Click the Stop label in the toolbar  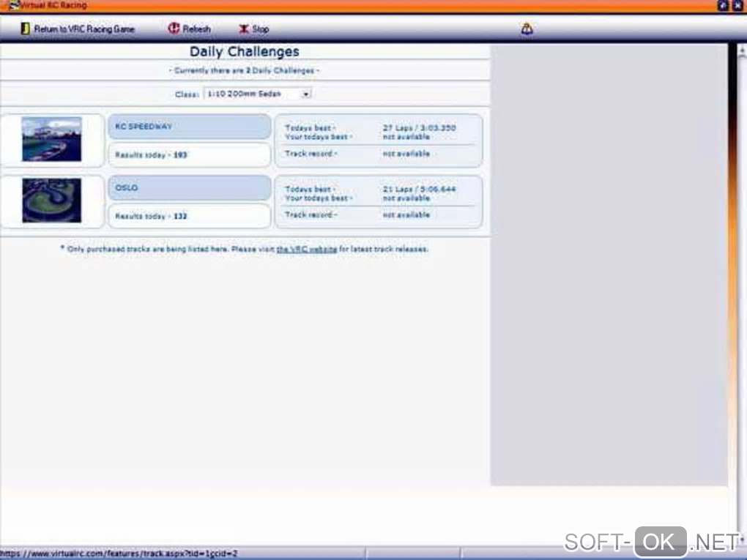261,29
